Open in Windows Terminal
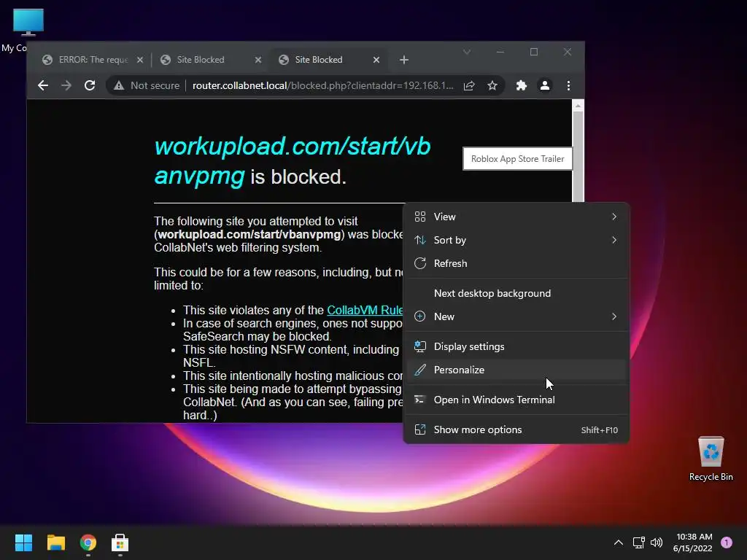 point(516,400)
